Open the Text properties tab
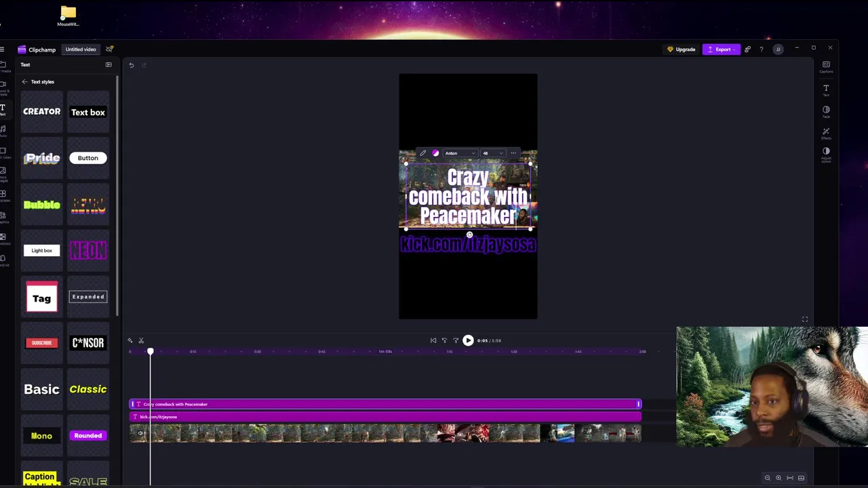868x488 pixels. (826, 89)
